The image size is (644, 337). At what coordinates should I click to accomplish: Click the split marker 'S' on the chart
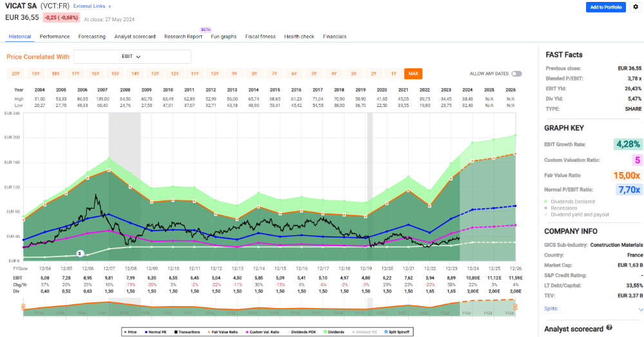click(80, 253)
